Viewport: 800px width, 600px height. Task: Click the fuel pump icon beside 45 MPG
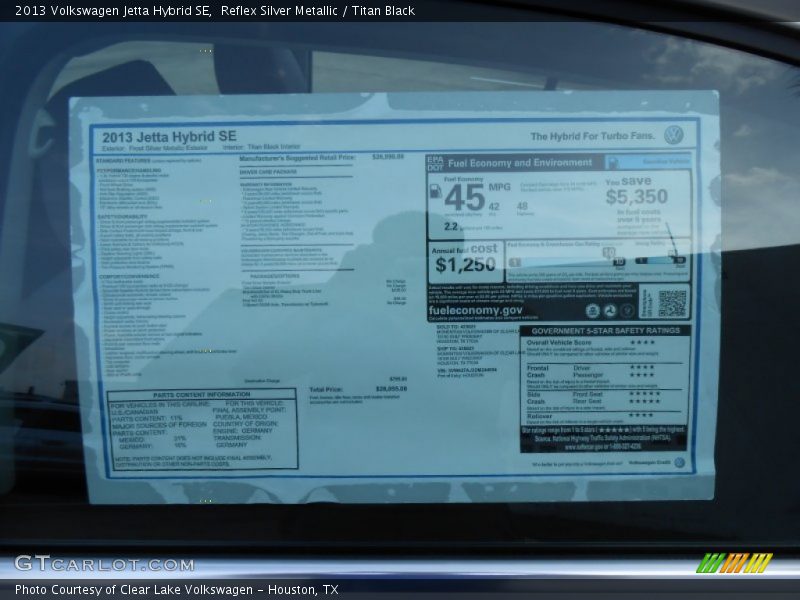click(x=435, y=191)
